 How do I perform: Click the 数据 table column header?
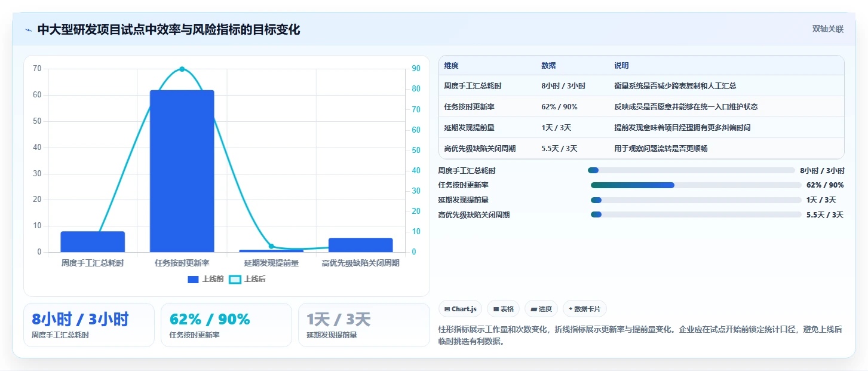click(x=548, y=66)
